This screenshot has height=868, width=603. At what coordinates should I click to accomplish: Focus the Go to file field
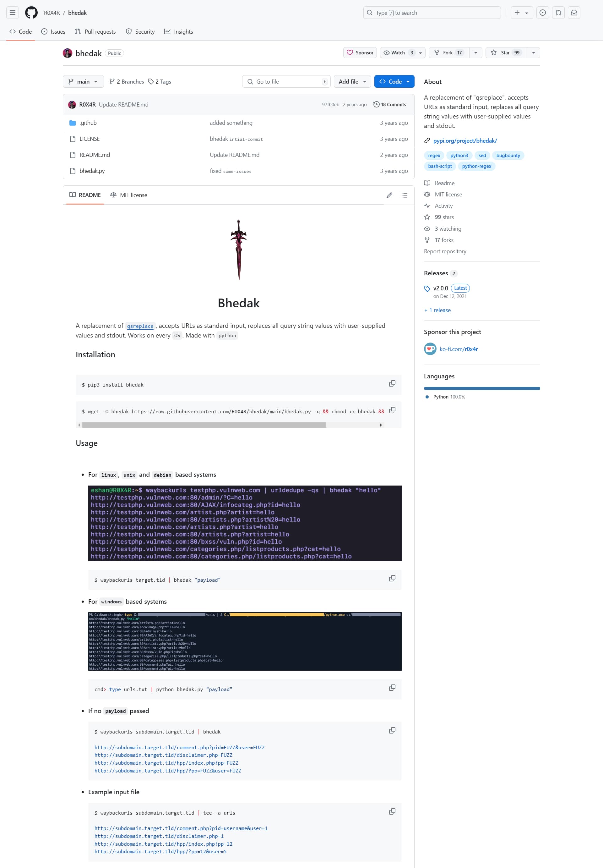pos(286,82)
